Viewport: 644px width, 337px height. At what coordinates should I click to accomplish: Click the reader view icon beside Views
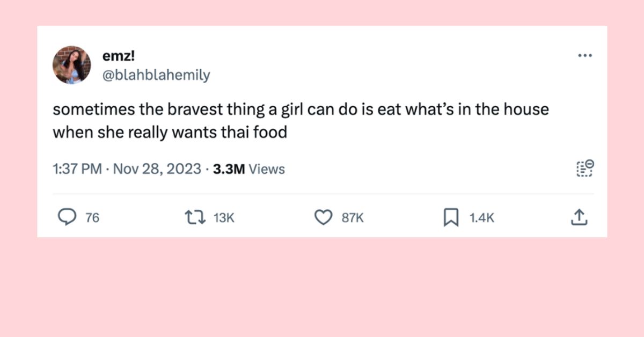pos(584,169)
